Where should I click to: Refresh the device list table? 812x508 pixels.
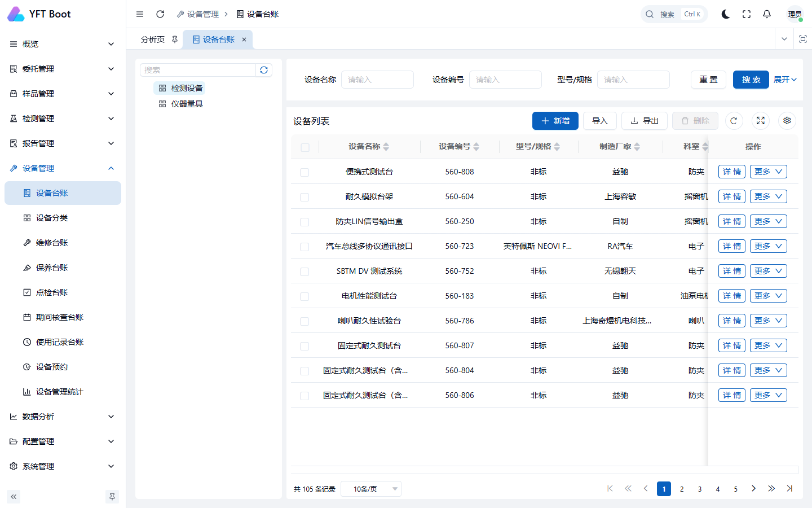coord(734,121)
